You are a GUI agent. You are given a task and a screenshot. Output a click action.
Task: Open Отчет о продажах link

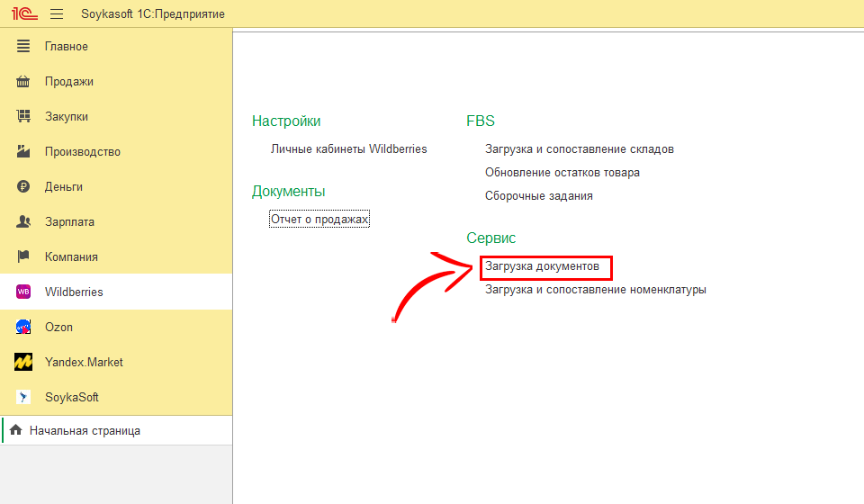[319, 219]
